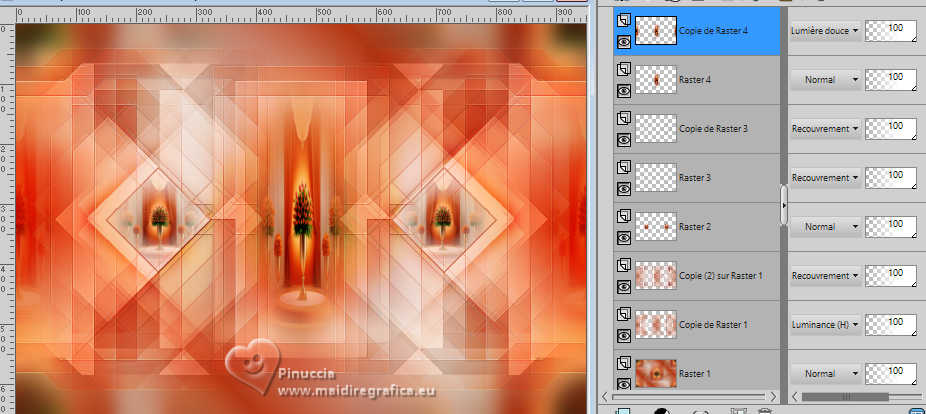The image size is (926, 414).
Task: Open the Lumière douce blend mode dropdown
Action: tap(825, 31)
